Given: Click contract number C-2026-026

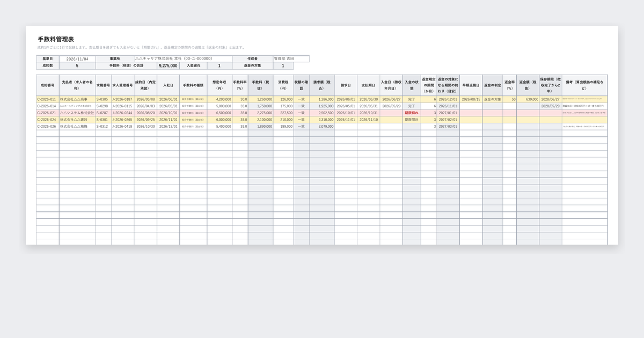Looking at the screenshot, I should [47, 127].
